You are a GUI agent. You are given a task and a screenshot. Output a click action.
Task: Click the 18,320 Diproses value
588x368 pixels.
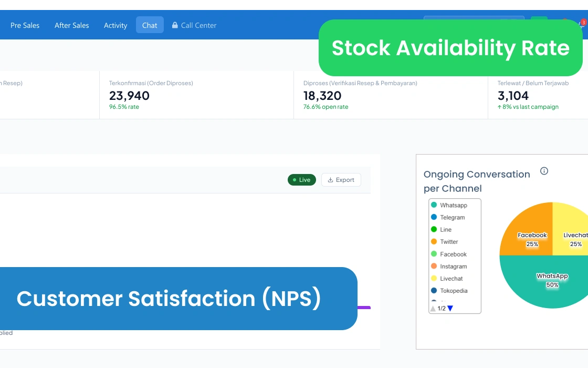tap(322, 96)
